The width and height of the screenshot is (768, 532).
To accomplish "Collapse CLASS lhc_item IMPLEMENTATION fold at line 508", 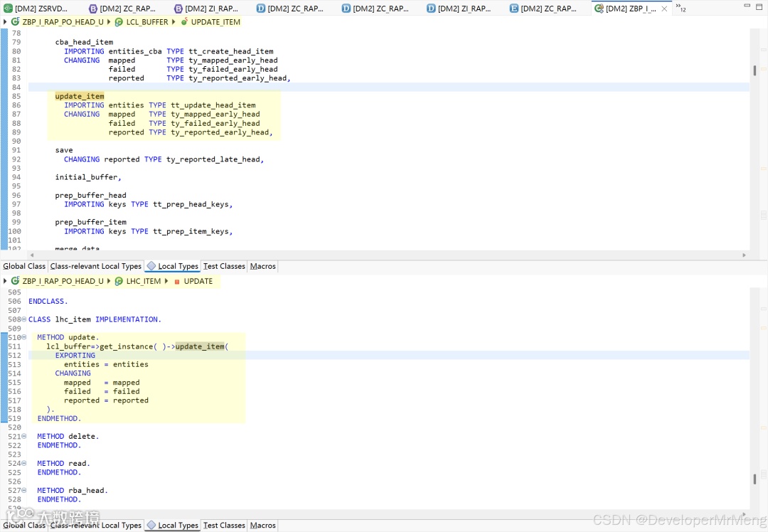I will (x=24, y=319).
